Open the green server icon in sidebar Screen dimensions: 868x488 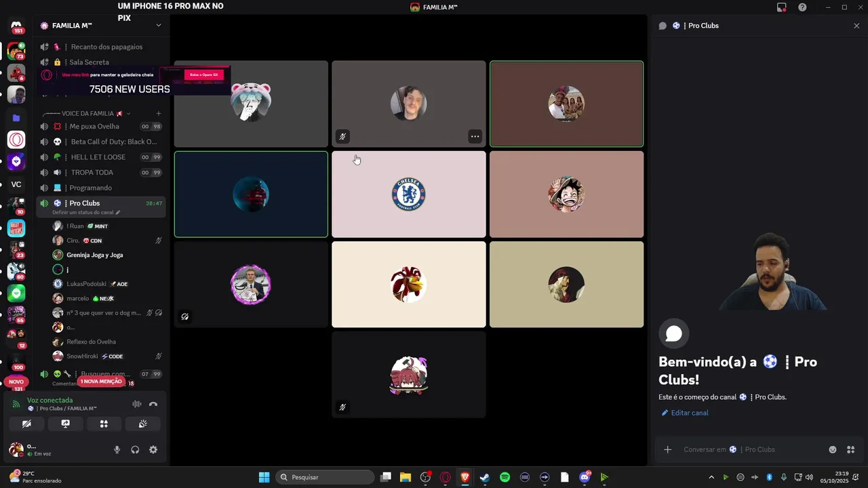point(16,293)
